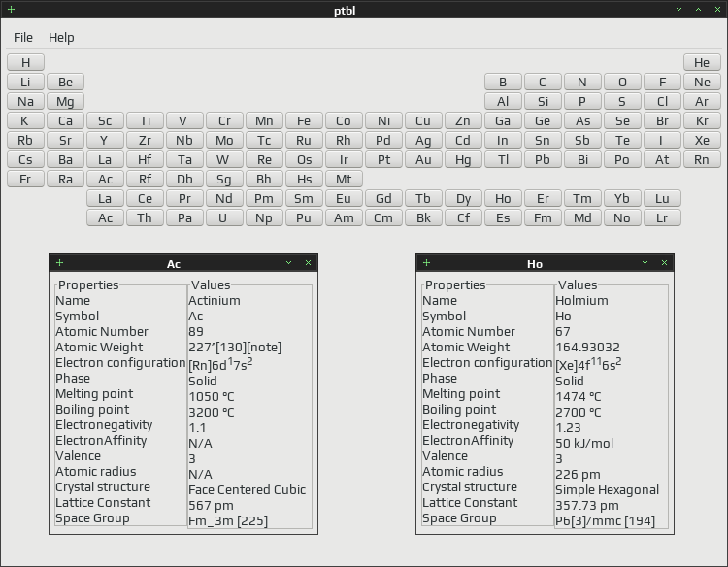728x567 pixels.
Task: Click the Li element button
Action: click(x=26, y=82)
